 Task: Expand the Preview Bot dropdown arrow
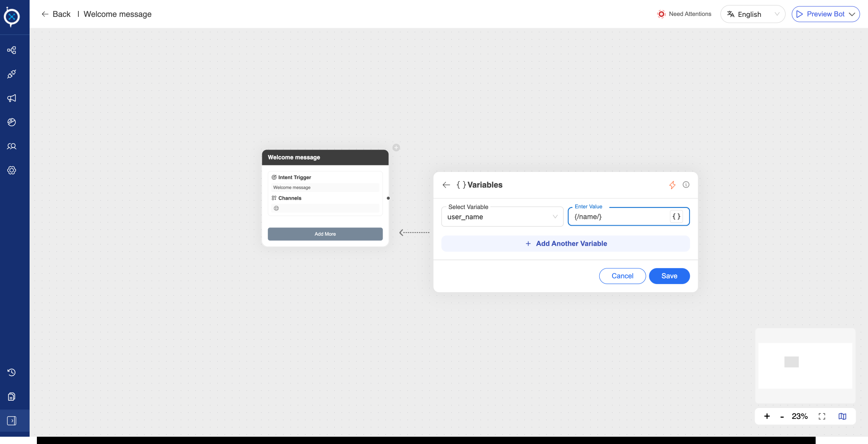pyautogui.click(x=852, y=14)
